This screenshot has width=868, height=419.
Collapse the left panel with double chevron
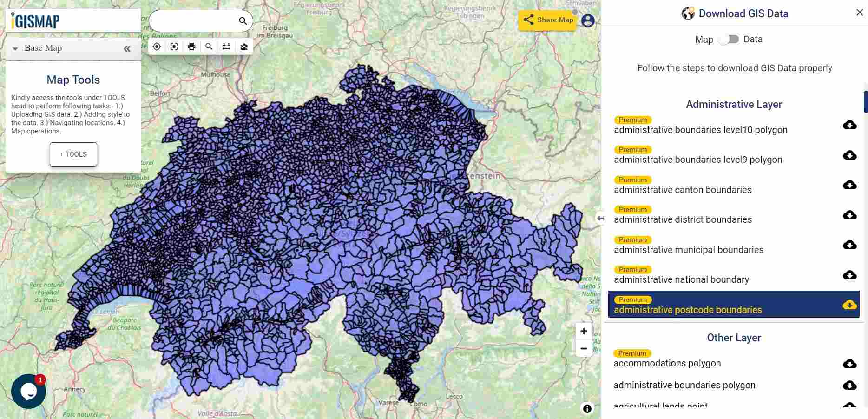[127, 48]
